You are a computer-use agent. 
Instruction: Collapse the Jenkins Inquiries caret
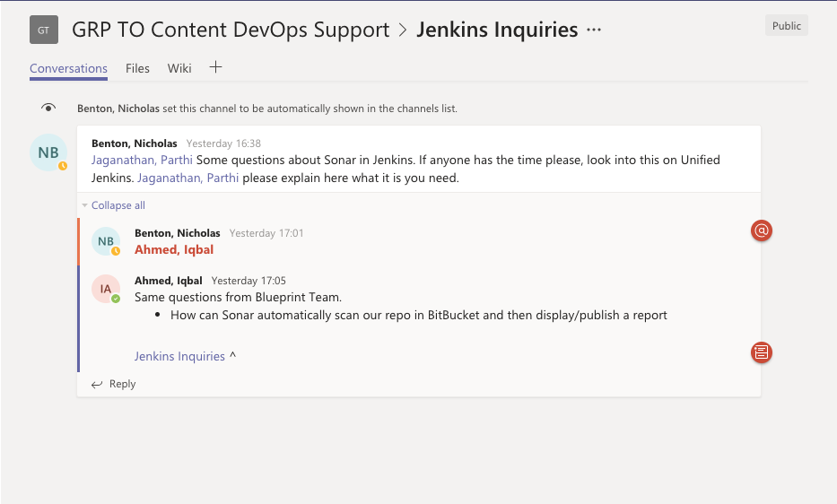pyautogui.click(x=232, y=355)
